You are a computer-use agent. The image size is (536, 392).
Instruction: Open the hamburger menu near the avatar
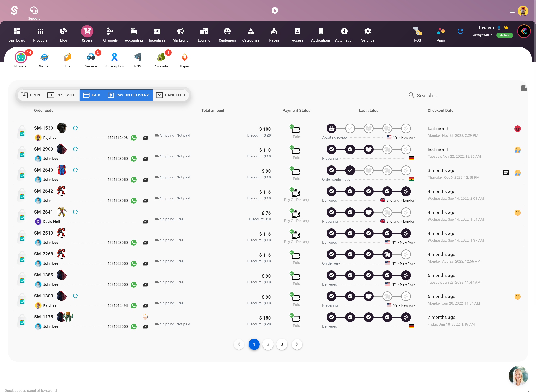512,11
